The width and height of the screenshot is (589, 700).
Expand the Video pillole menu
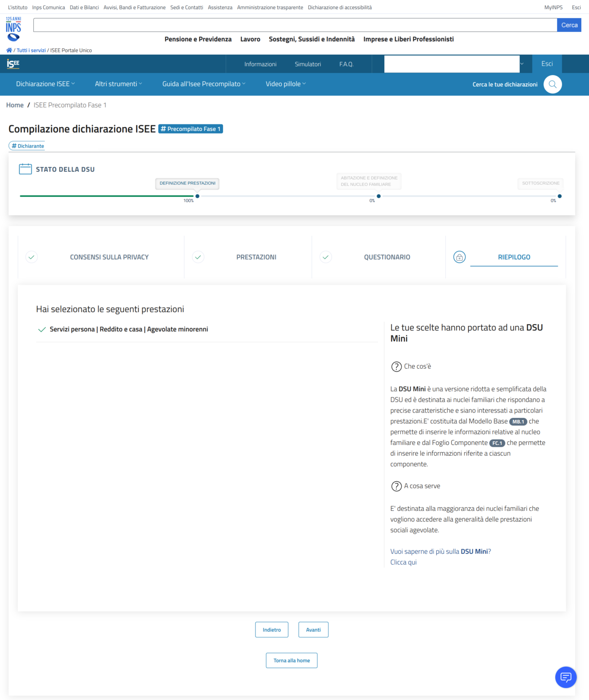[x=286, y=84]
